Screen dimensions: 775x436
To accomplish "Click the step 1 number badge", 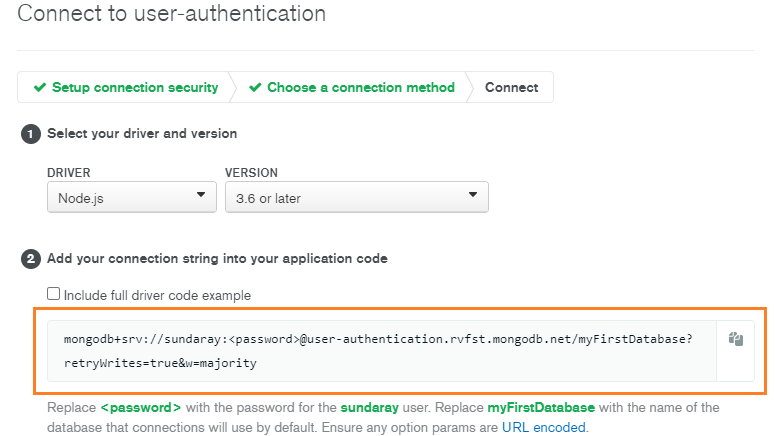I will 31,134.
